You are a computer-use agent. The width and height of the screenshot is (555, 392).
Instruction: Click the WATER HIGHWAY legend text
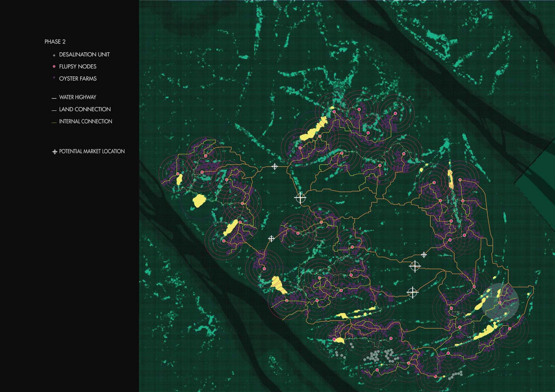click(77, 97)
